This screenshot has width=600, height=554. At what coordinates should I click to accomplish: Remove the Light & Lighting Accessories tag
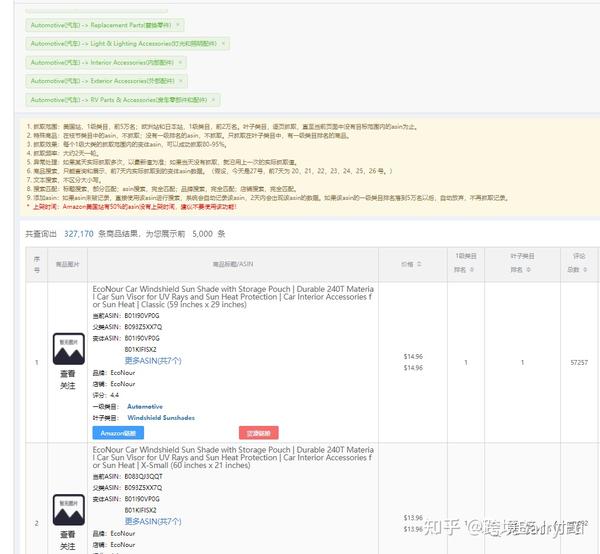point(223,44)
